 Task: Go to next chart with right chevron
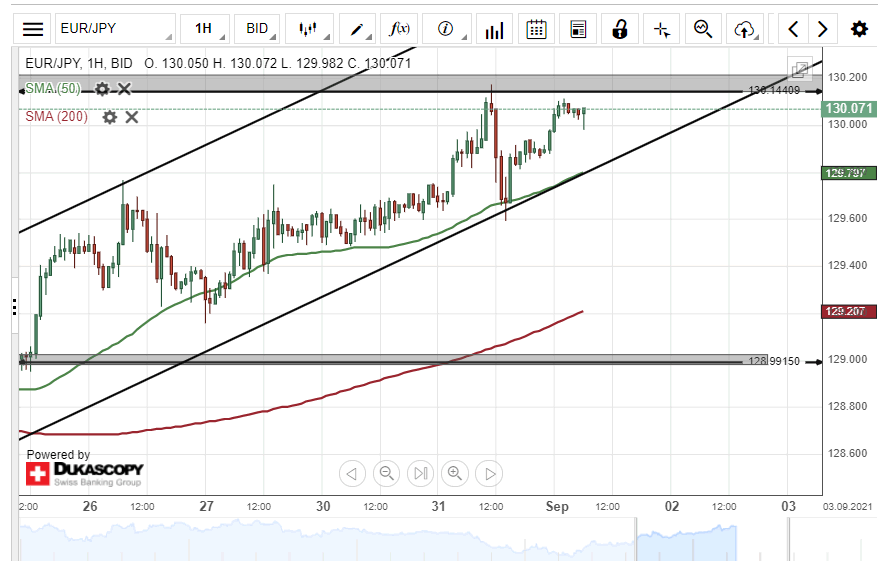(823, 29)
